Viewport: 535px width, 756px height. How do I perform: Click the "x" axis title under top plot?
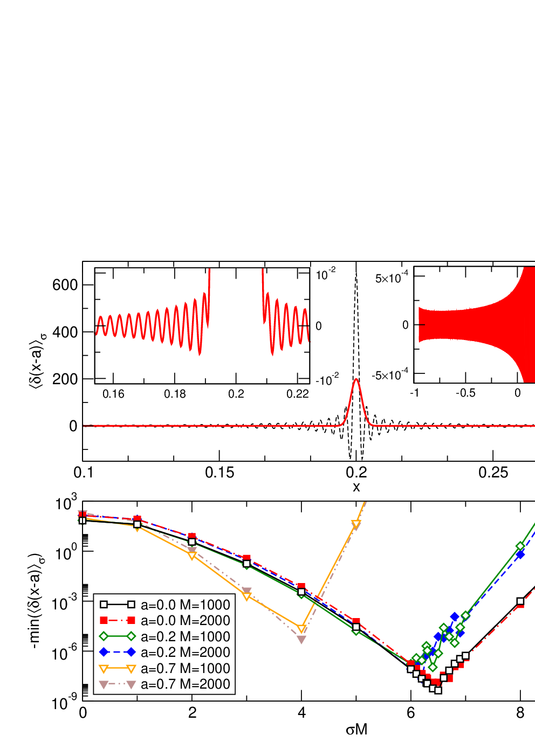click(x=356, y=487)
